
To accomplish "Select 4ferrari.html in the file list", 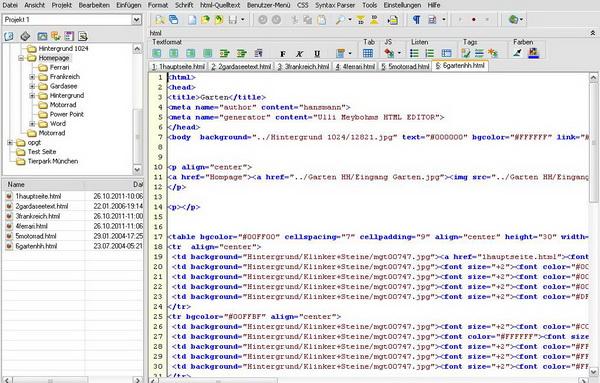I will (31, 226).
